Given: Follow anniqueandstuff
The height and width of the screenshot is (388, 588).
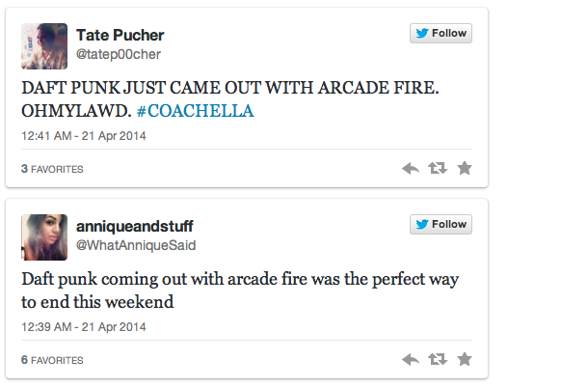Looking at the screenshot, I should click(441, 225).
